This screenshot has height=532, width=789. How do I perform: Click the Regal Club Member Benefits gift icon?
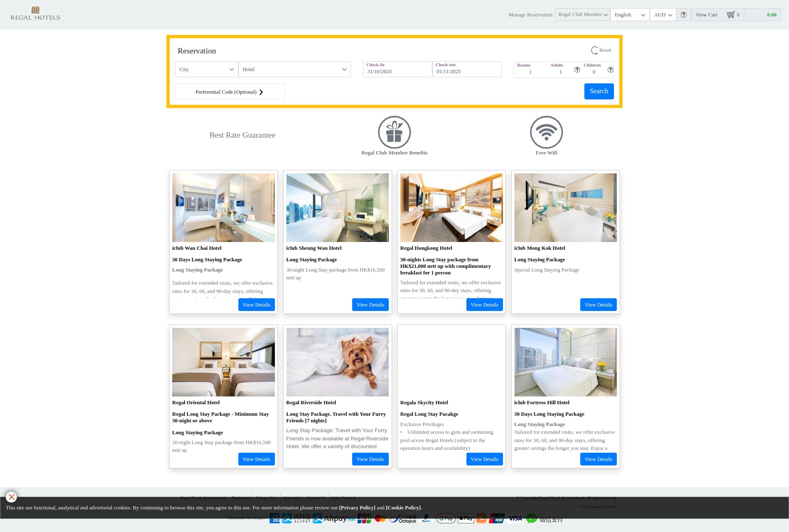pyautogui.click(x=394, y=132)
